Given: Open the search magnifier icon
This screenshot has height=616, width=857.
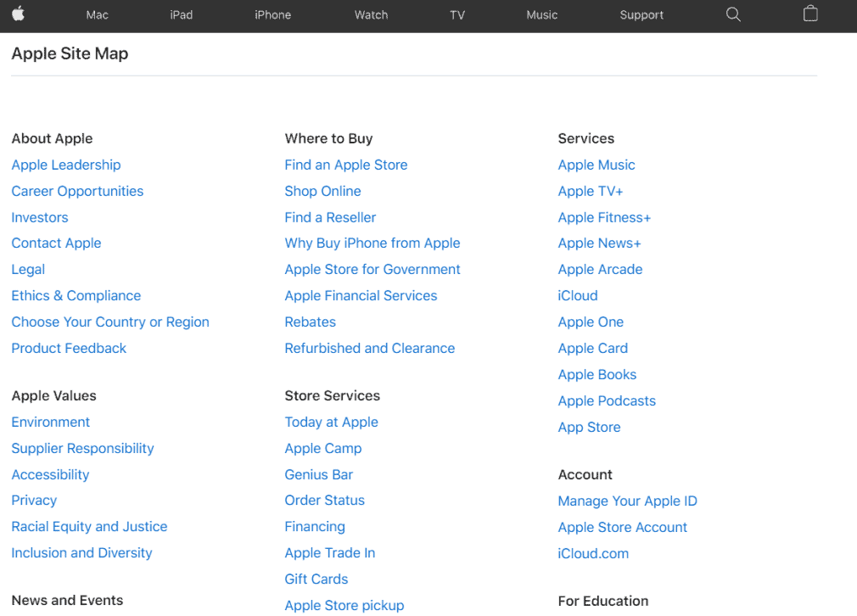Looking at the screenshot, I should tap(733, 14).
